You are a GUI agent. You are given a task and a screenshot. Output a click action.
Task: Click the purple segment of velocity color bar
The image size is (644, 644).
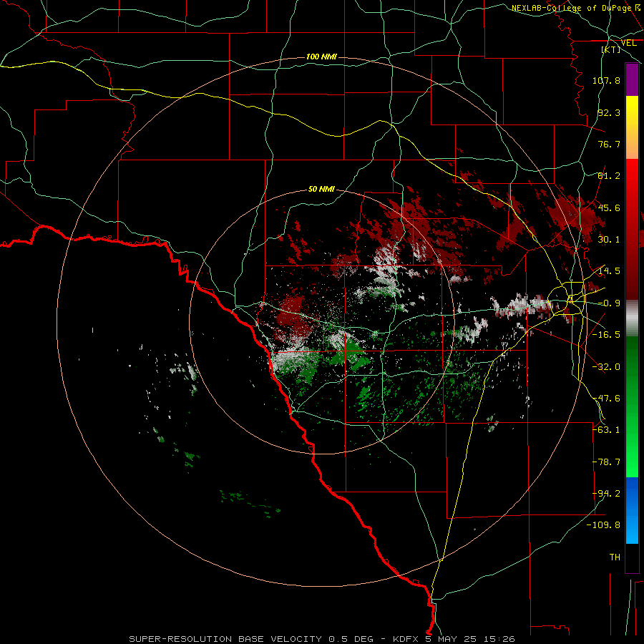[x=632, y=79]
